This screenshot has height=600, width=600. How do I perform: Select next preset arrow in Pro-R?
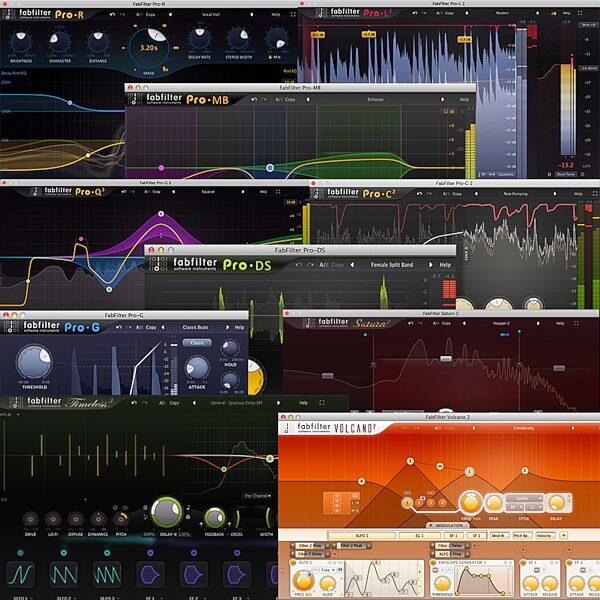(x=252, y=15)
